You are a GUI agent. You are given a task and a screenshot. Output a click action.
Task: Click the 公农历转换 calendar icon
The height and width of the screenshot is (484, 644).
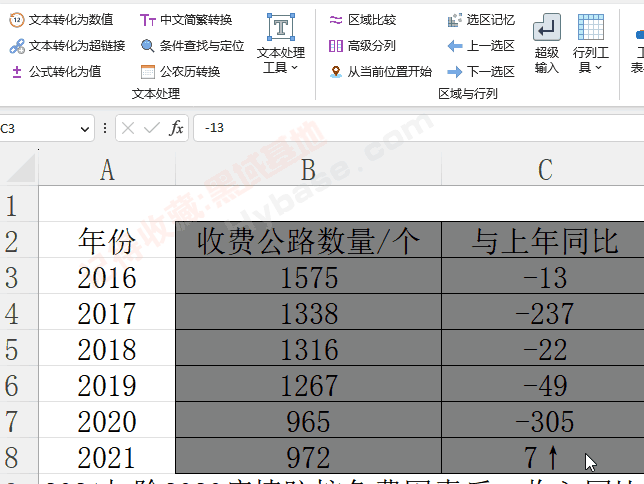147,72
